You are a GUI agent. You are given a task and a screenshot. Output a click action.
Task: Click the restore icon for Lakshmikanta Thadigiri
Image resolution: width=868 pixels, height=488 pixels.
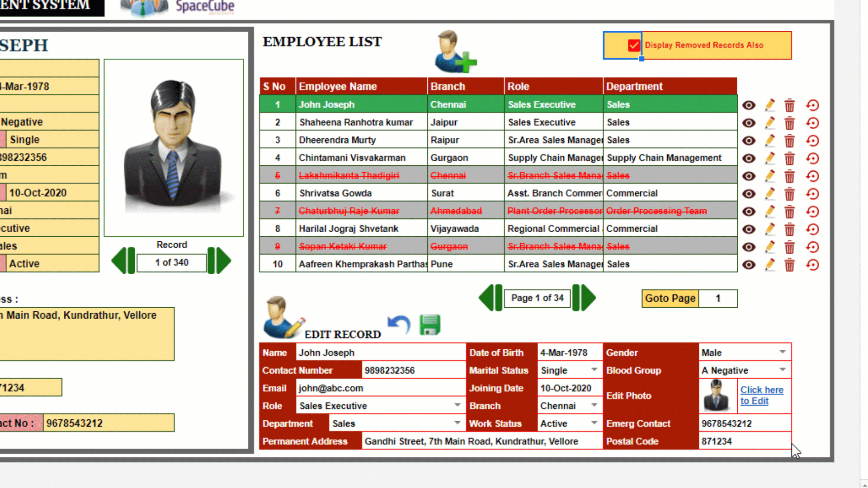point(813,176)
